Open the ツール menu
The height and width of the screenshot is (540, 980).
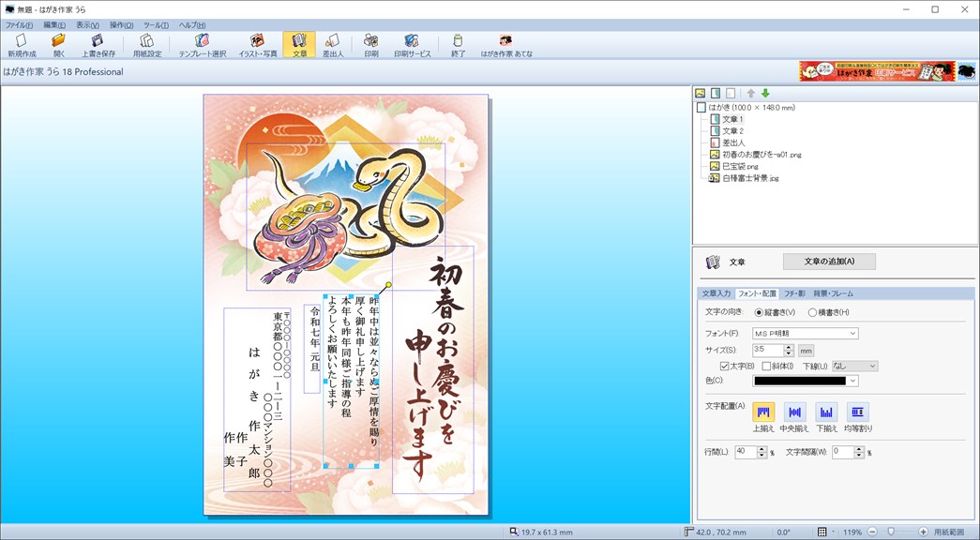click(x=156, y=25)
